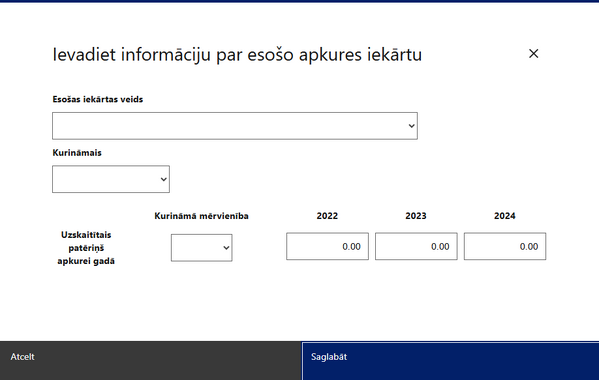Expand the Kurināmais fuel selection box
Image resolution: width=599 pixels, height=380 pixels.
coord(111,179)
